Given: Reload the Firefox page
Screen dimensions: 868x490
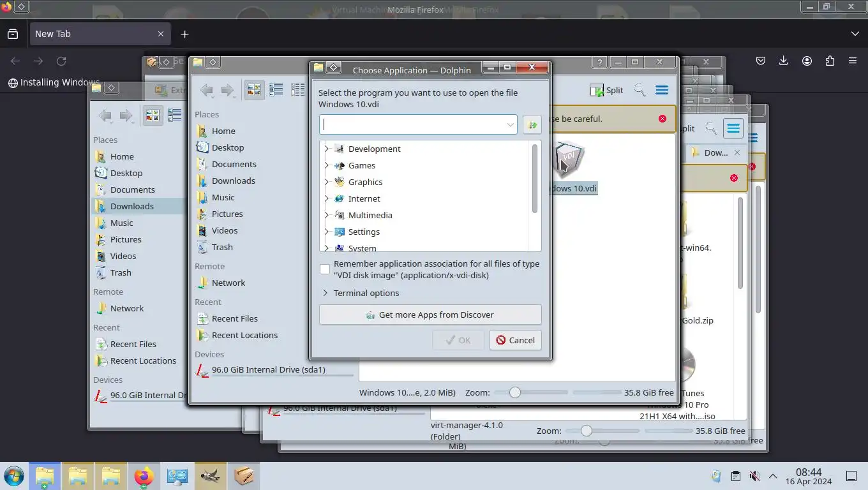Looking at the screenshot, I should coord(61,61).
